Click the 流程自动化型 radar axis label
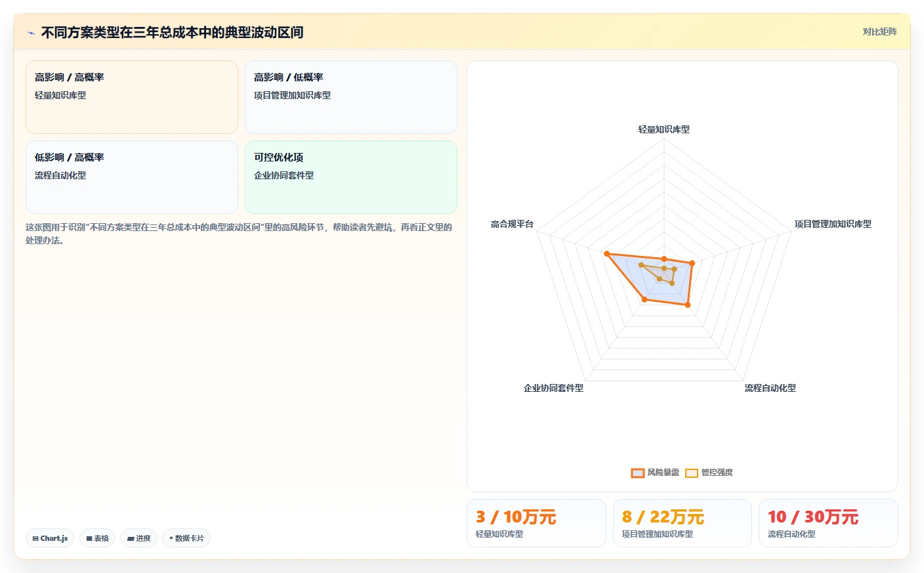 (x=770, y=388)
